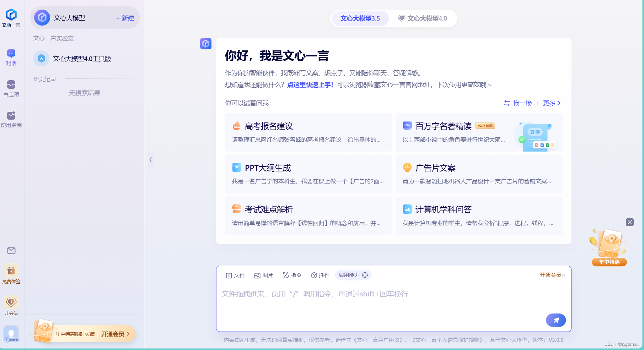The height and width of the screenshot is (350, 644).
Task: Choose the 考试难点解析 prompt card
Action: click(x=308, y=216)
